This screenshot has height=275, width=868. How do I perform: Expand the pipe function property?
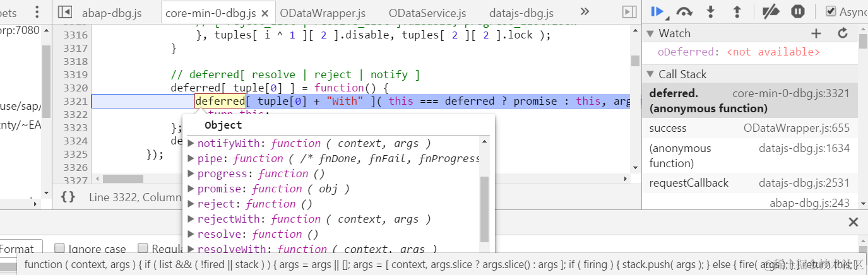192,158
